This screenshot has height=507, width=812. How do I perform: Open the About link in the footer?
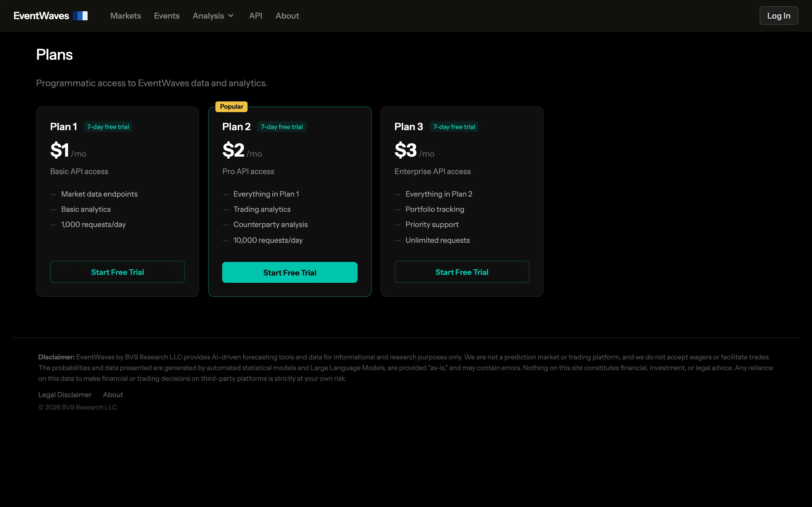point(113,395)
